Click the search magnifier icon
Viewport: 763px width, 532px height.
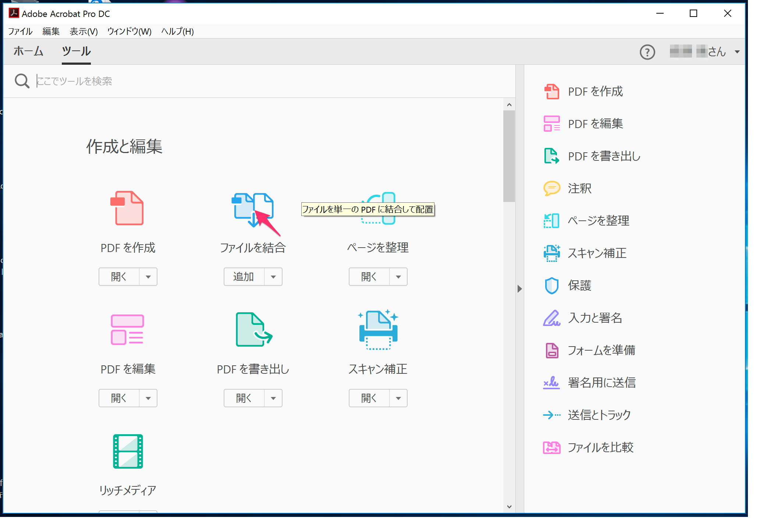[x=22, y=81]
